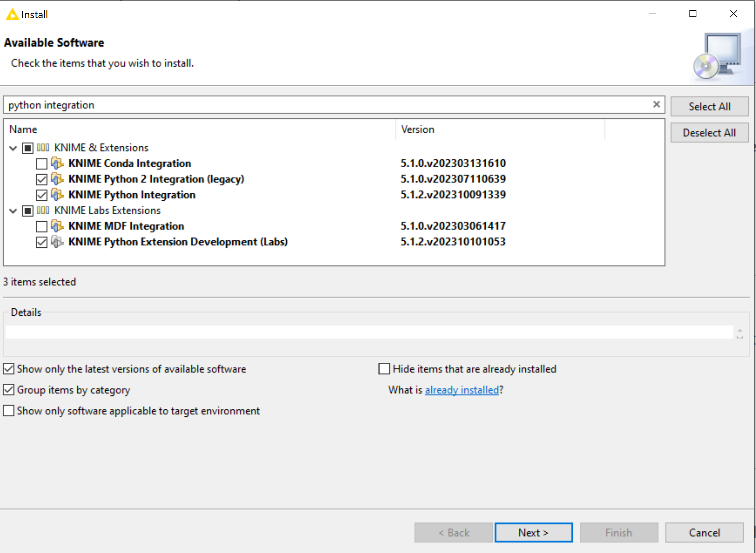
Task: Click into the python integration filter field
Action: (314, 105)
